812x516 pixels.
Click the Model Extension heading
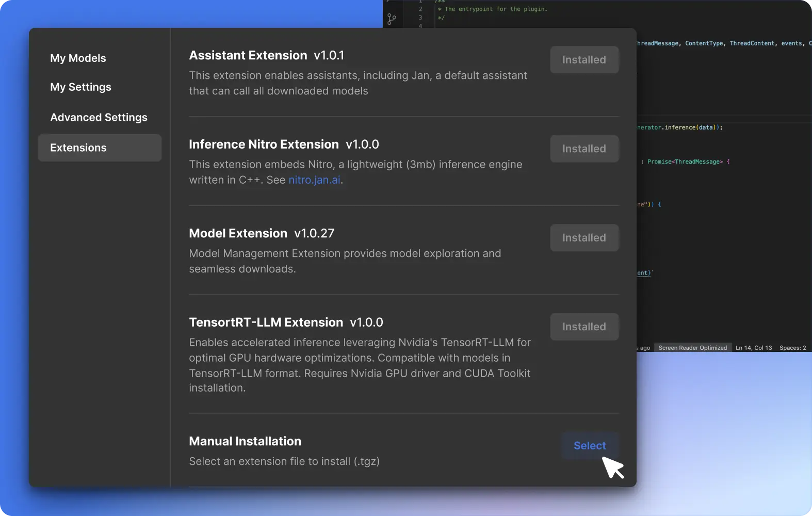(x=238, y=234)
